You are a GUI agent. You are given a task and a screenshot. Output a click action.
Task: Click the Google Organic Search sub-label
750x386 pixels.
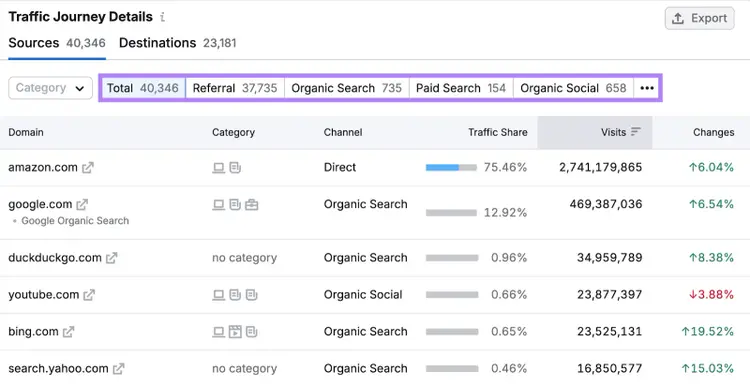tap(75, 221)
